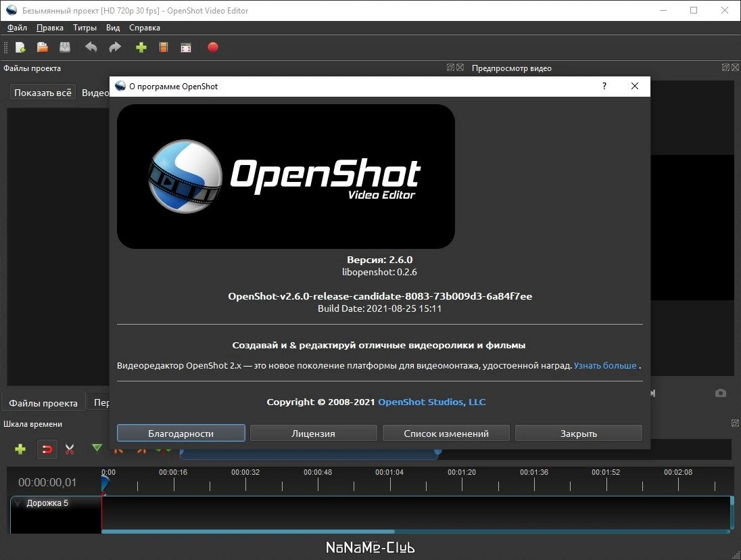Open the OpenShot Studios, LLC link
Viewport: 741px width, 560px height.
tap(432, 402)
